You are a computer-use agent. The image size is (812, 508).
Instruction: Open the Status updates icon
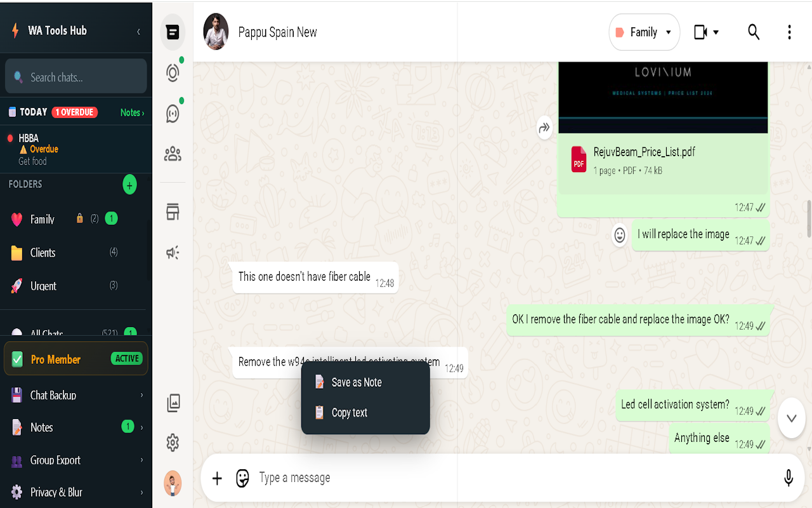(x=172, y=72)
